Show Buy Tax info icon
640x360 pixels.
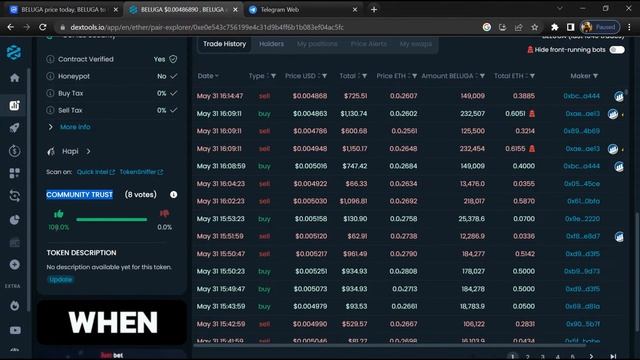[x=50, y=93]
